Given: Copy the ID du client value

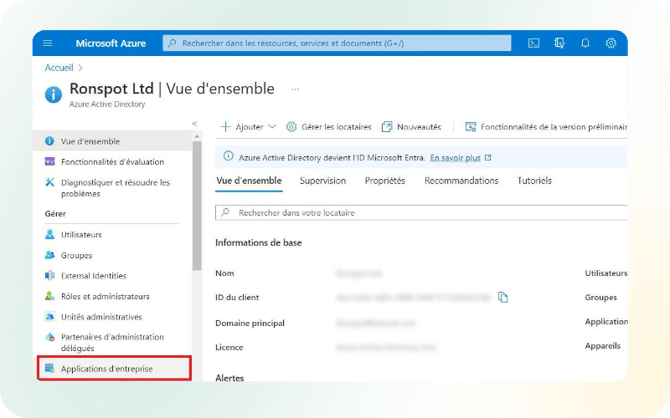Looking at the screenshot, I should pos(503,297).
